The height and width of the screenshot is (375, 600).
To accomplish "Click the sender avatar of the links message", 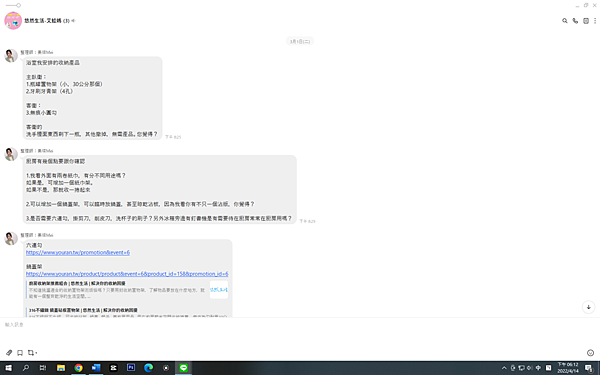I will pos(11,238).
